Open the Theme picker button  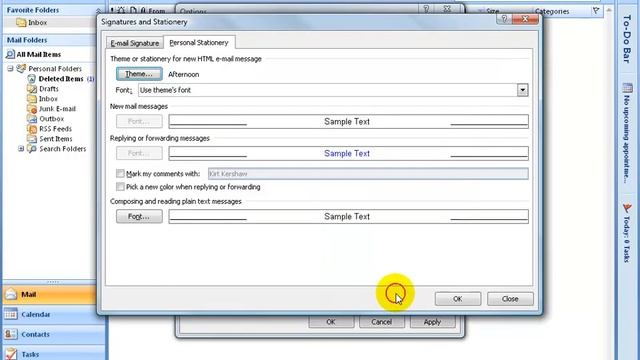tap(139, 74)
